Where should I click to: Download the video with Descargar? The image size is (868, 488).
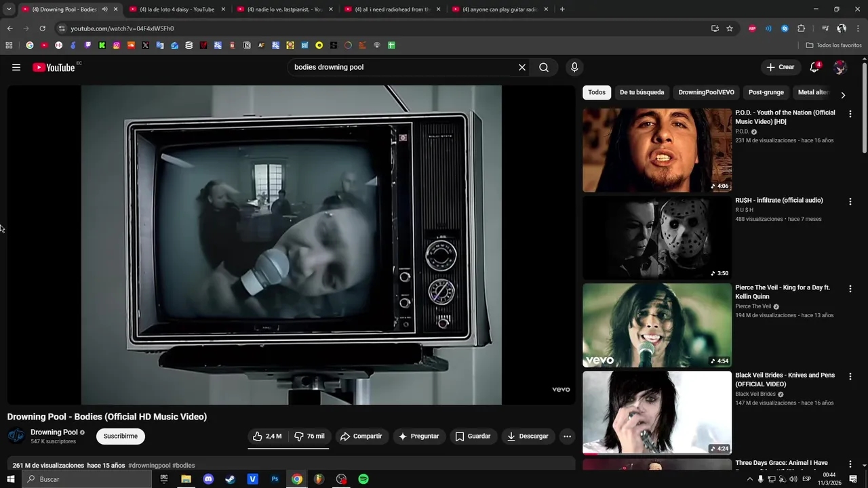[x=528, y=436]
